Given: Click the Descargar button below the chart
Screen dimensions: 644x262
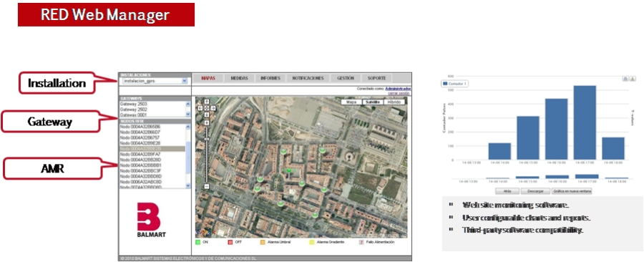Looking at the screenshot, I should pyautogui.click(x=535, y=191).
